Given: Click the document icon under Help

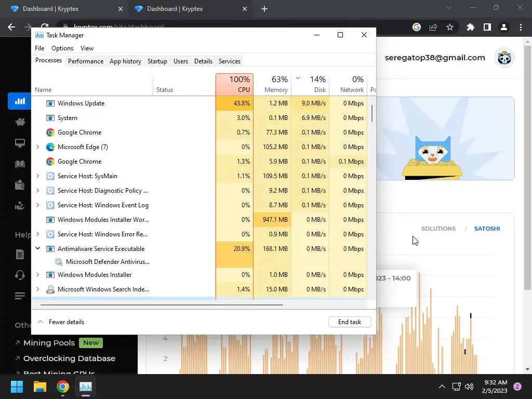Looking at the screenshot, I should [x=20, y=254].
